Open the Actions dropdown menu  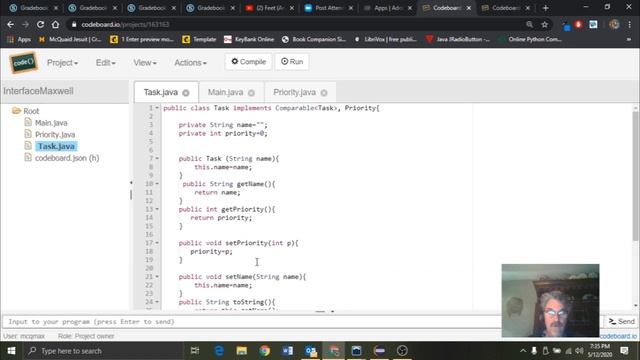pos(191,62)
